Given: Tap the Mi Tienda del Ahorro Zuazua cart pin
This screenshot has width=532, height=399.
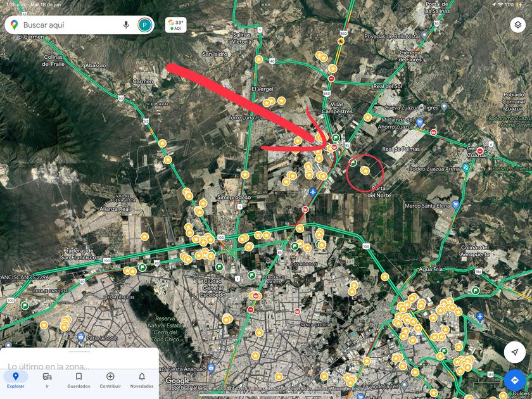Looking at the screenshot, I should pos(419,122).
